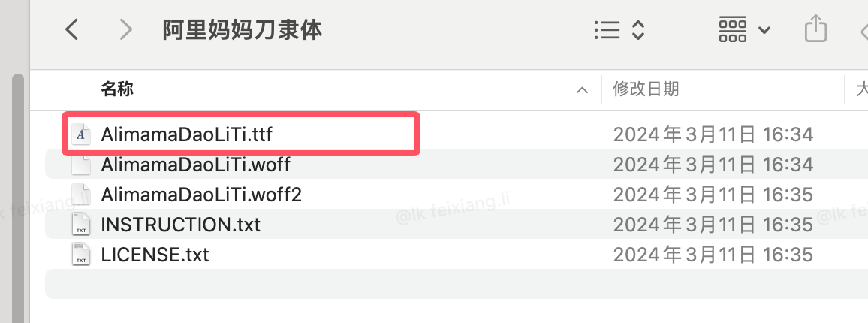Sort by the 修改日期 column header
This screenshot has height=323, width=868.
point(646,89)
